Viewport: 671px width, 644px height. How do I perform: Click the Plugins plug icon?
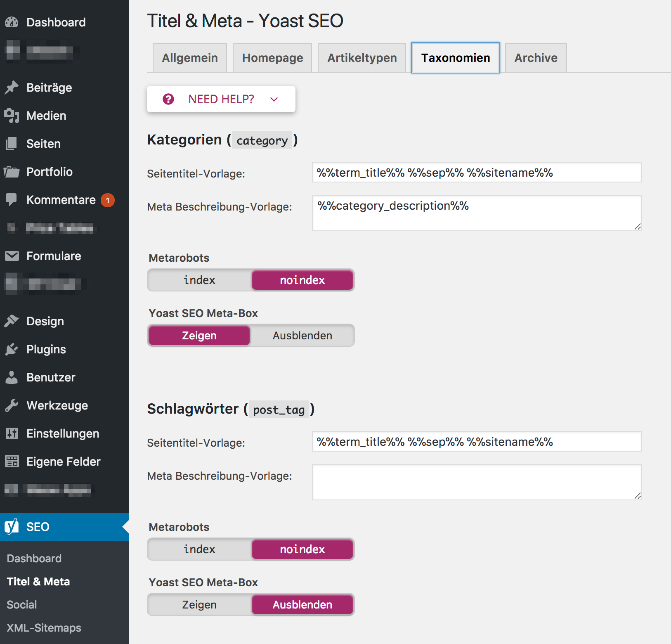pyautogui.click(x=12, y=349)
